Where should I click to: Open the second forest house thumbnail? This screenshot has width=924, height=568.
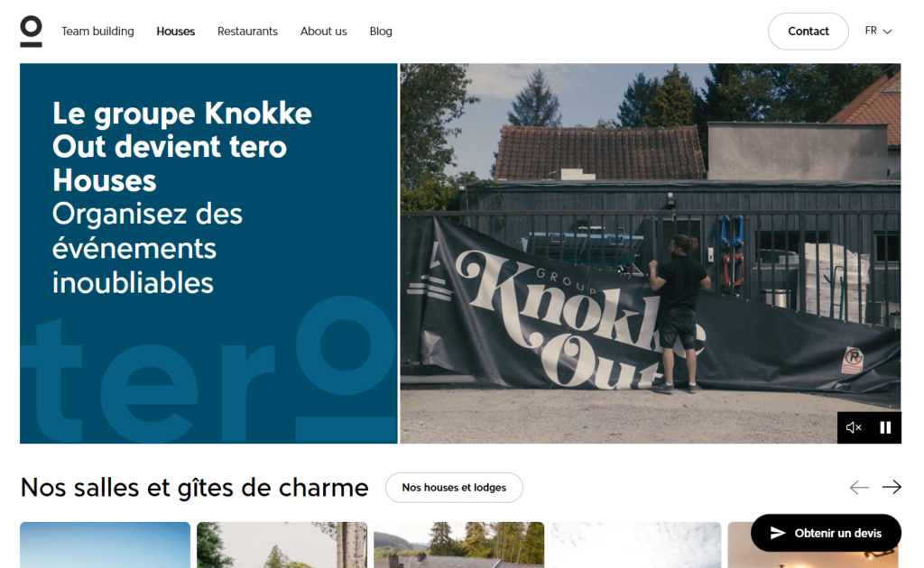point(282,545)
